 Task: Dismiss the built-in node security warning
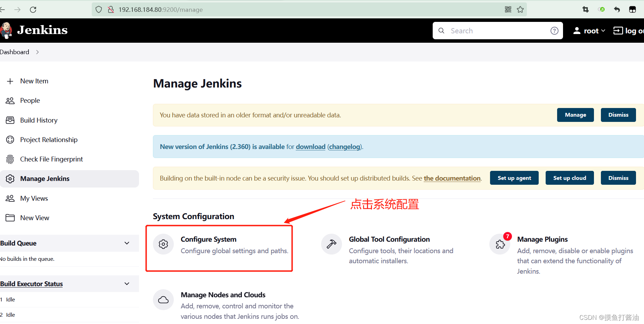click(618, 178)
